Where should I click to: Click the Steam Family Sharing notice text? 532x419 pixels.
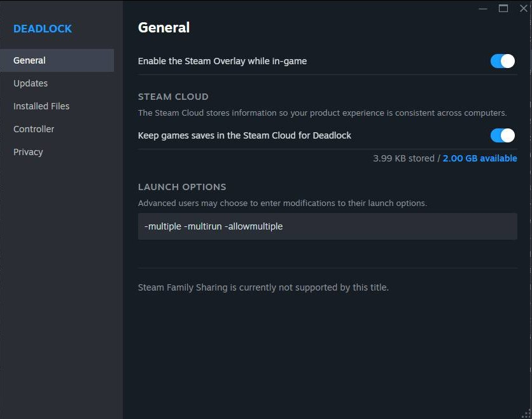click(263, 287)
